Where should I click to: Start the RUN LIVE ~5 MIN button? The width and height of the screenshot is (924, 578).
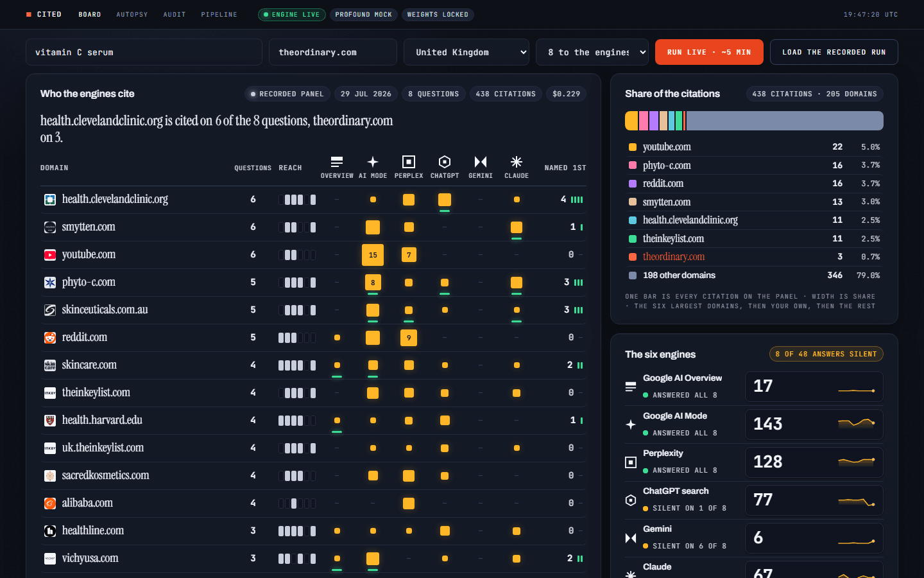click(709, 52)
